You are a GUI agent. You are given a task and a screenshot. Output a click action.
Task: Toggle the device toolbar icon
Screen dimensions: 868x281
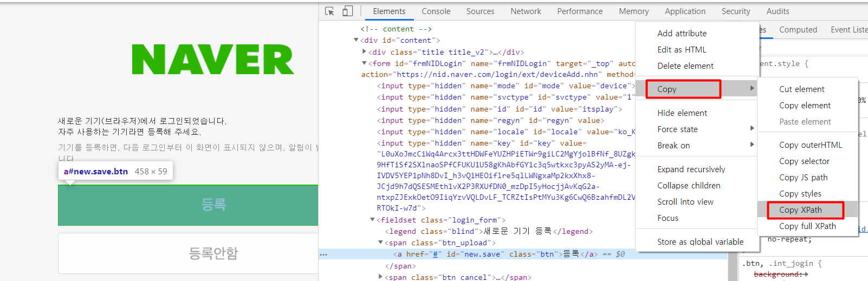pyautogui.click(x=347, y=11)
